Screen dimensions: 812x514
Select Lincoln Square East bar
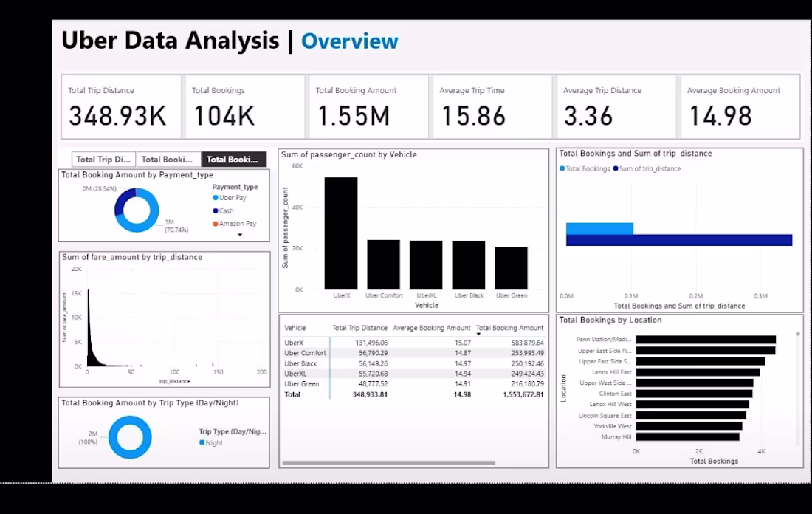[x=692, y=415]
